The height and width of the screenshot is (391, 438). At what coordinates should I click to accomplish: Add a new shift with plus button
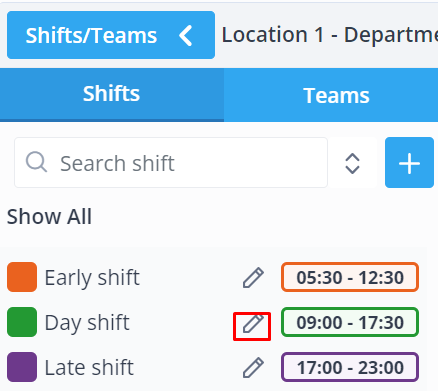coord(409,163)
